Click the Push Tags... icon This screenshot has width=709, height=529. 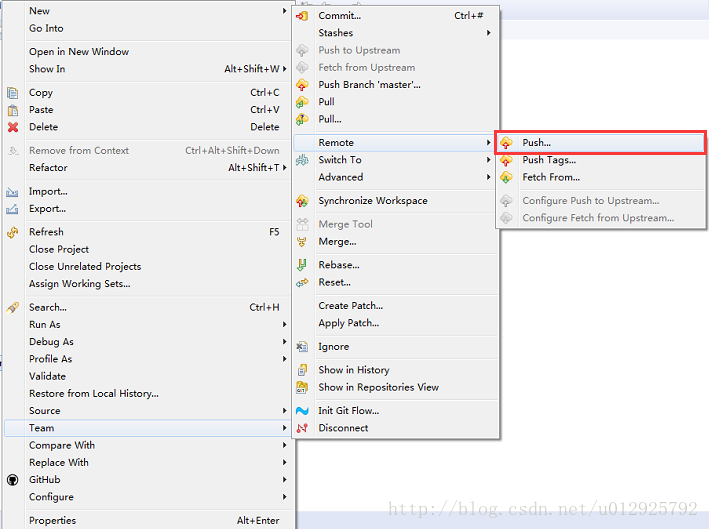coord(506,160)
